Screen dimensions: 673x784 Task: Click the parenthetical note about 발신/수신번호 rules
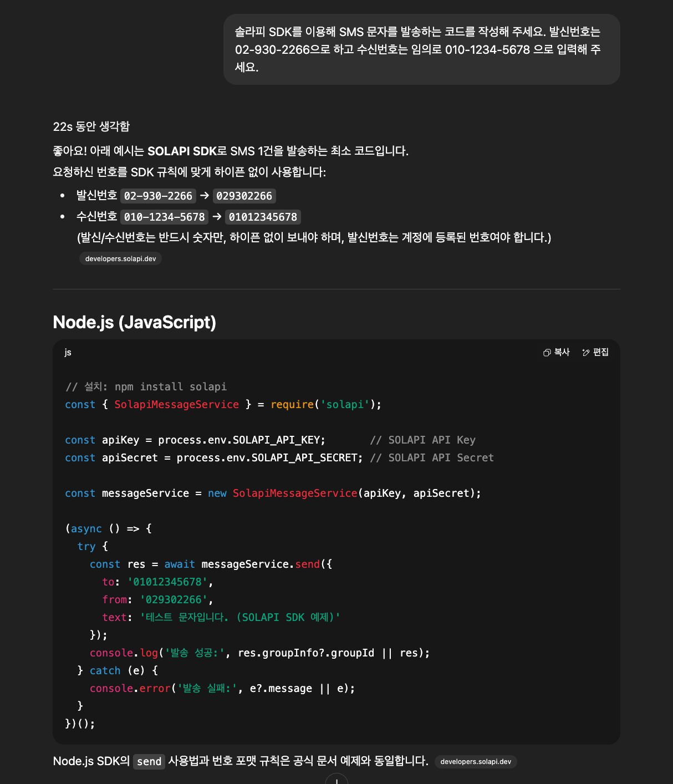(314, 237)
